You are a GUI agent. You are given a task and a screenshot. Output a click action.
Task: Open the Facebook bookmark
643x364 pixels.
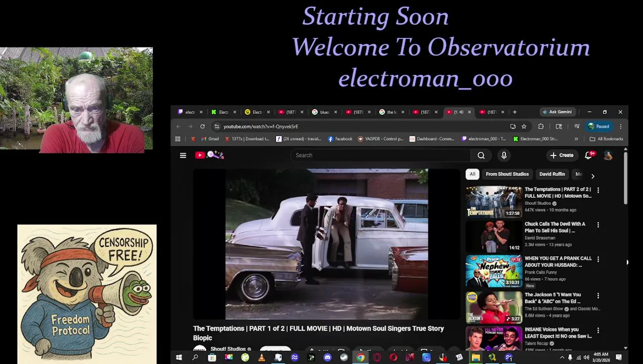(340, 139)
